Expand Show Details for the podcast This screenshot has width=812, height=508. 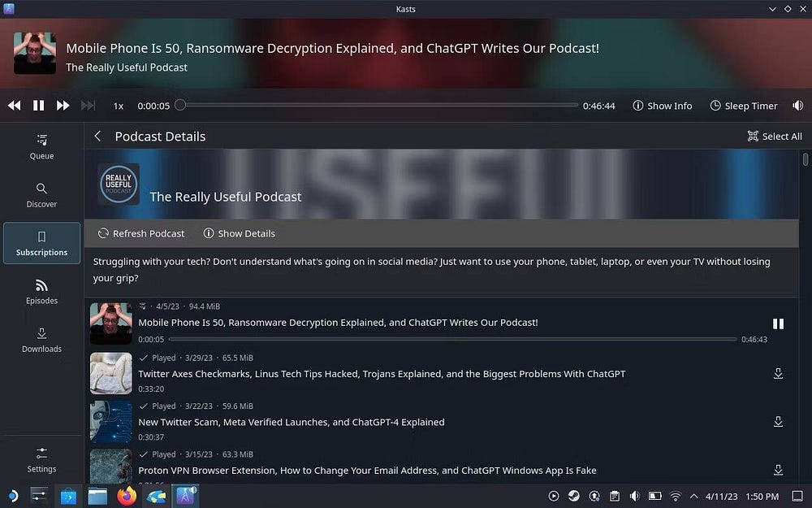[239, 233]
